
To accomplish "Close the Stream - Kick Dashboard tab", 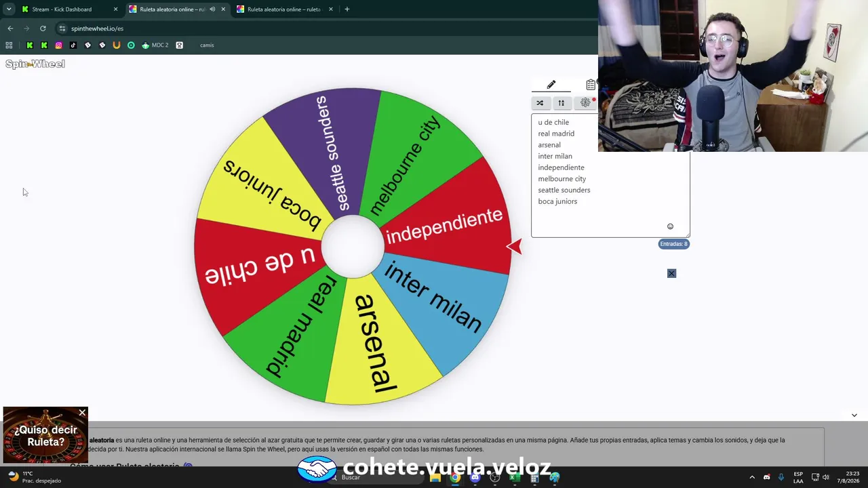I will pos(115,9).
